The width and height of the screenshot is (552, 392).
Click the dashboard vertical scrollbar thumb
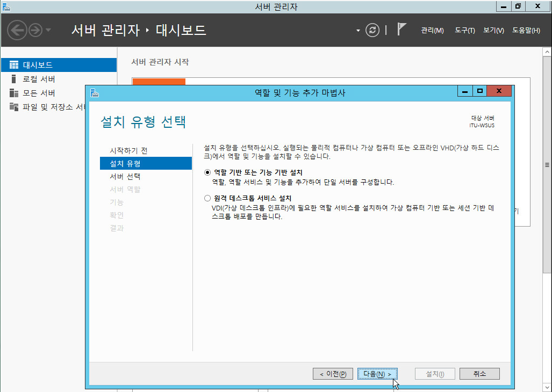[x=547, y=165]
